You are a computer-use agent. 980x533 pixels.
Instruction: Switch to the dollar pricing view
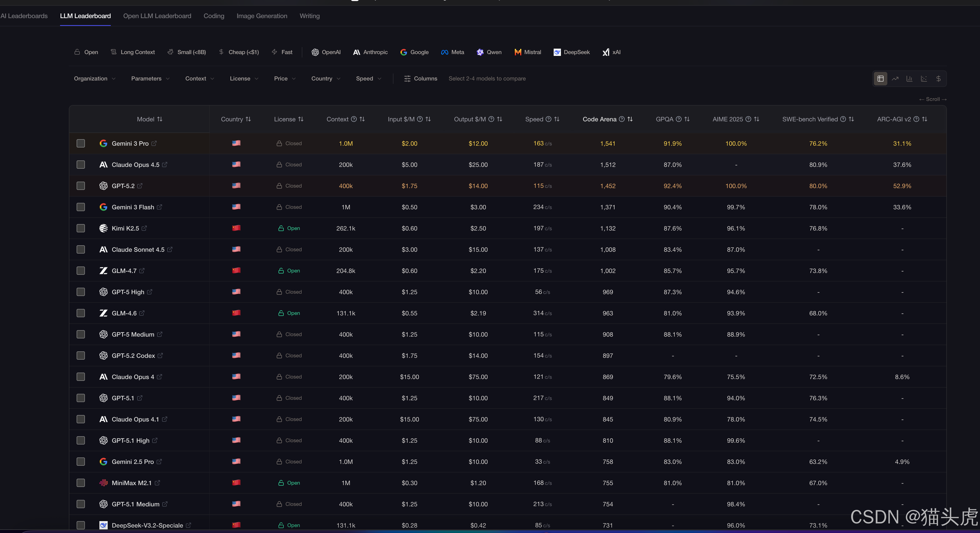point(938,79)
